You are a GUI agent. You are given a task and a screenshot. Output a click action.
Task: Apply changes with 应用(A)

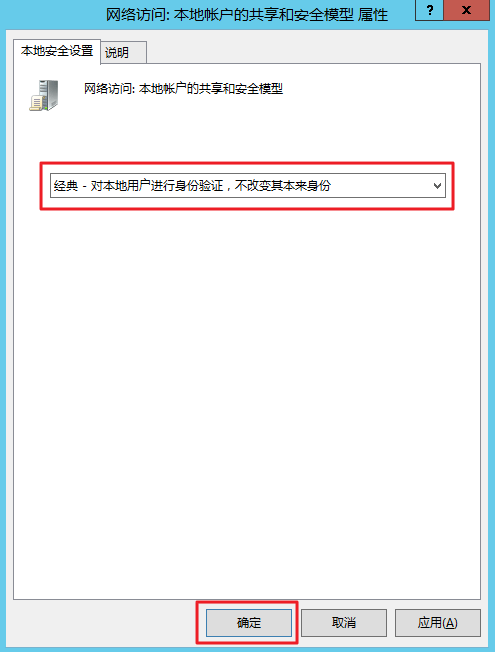[x=438, y=622]
